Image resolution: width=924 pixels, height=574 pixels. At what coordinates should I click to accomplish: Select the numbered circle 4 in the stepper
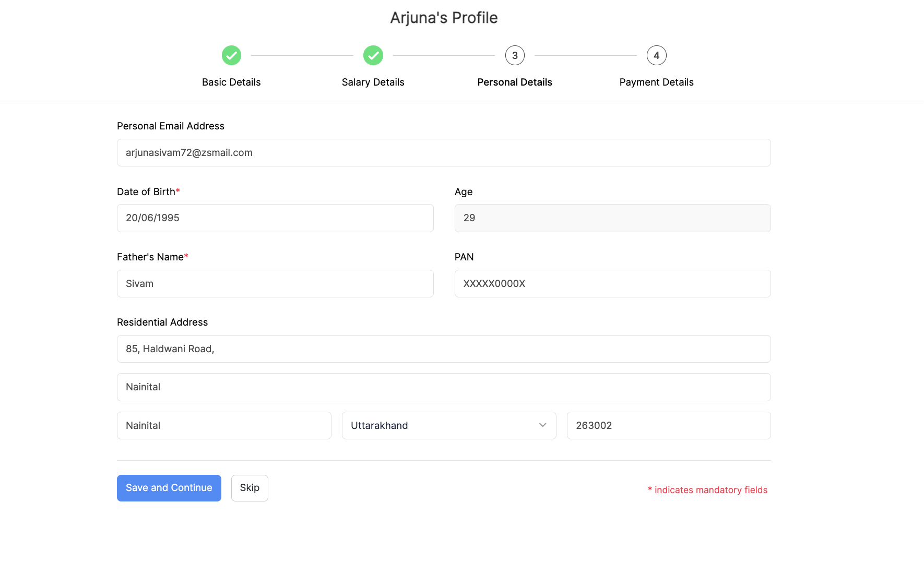[x=656, y=55]
